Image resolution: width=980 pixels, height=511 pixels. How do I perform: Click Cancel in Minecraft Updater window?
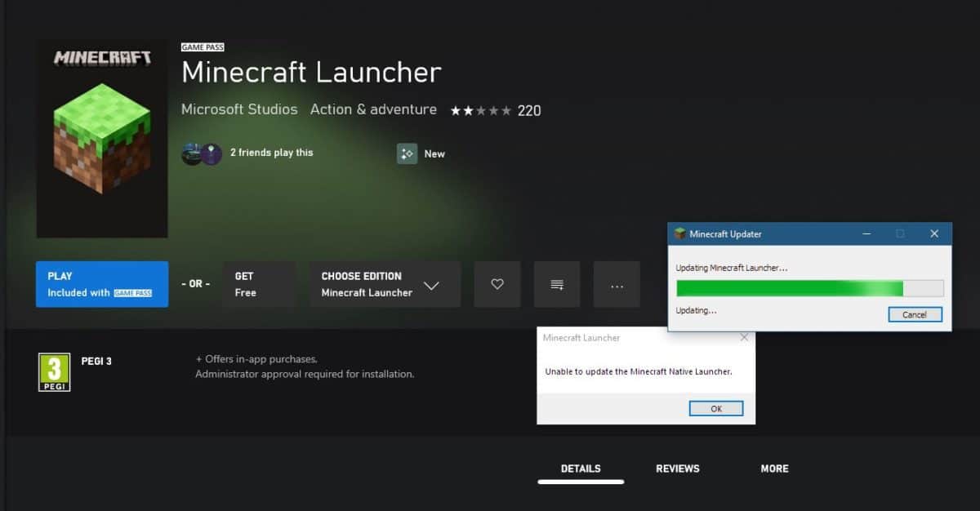point(915,314)
